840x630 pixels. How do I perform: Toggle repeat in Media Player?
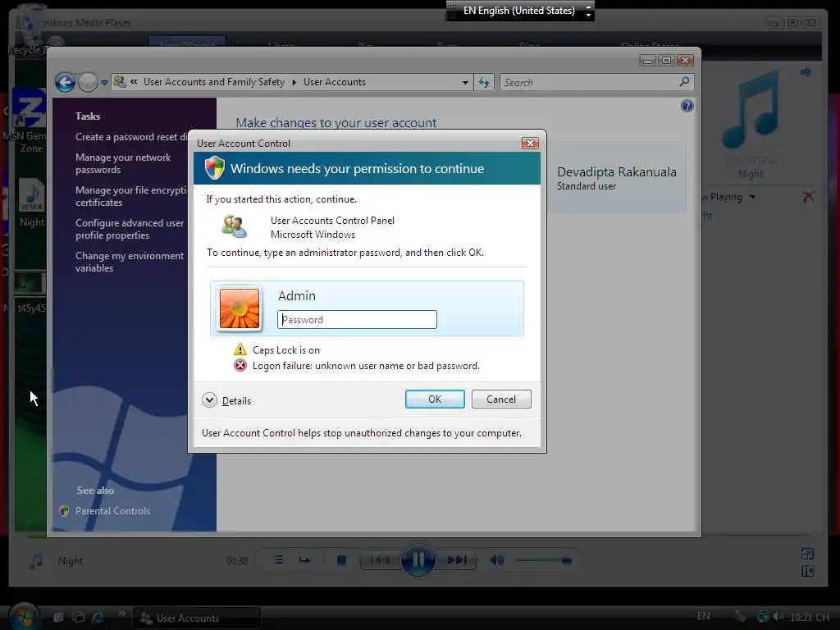click(304, 560)
